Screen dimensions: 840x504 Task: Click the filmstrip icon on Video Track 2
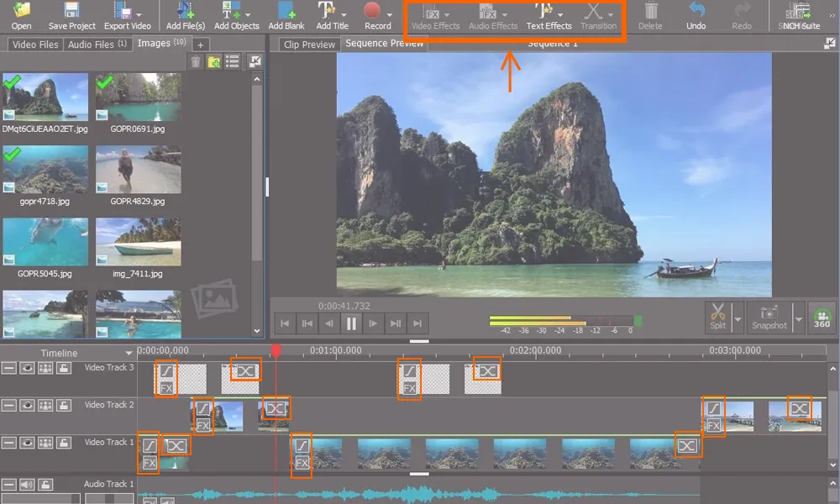click(x=45, y=406)
